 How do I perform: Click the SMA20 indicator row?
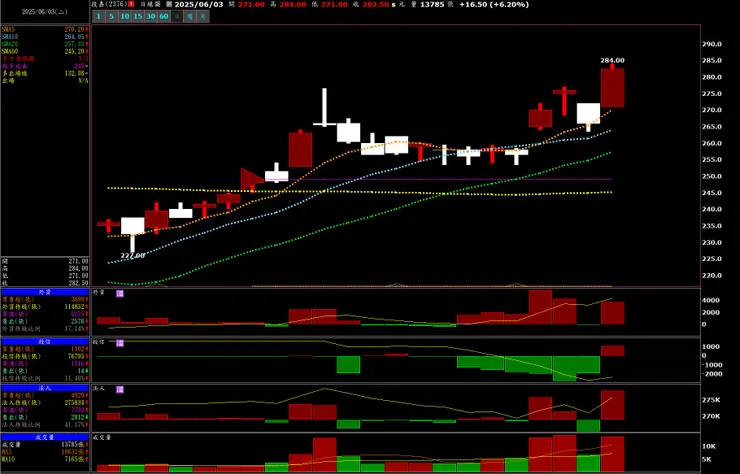(45, 44)
